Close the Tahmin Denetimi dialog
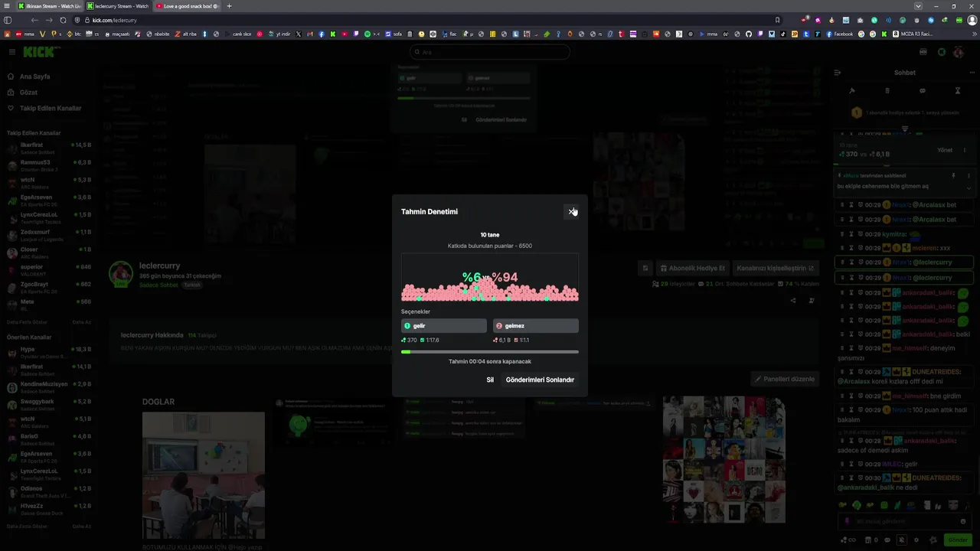980x551 pixels. click(571, 211)
